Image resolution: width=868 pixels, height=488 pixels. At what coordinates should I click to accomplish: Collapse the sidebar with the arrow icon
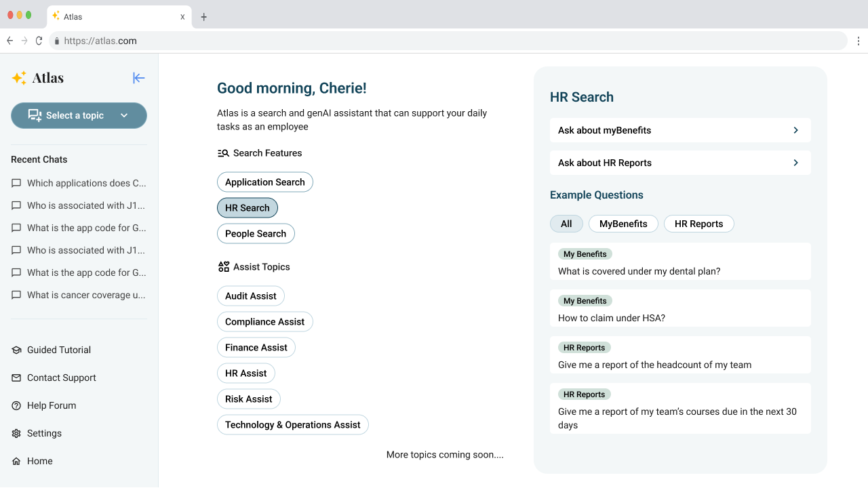tap(139, 78)
